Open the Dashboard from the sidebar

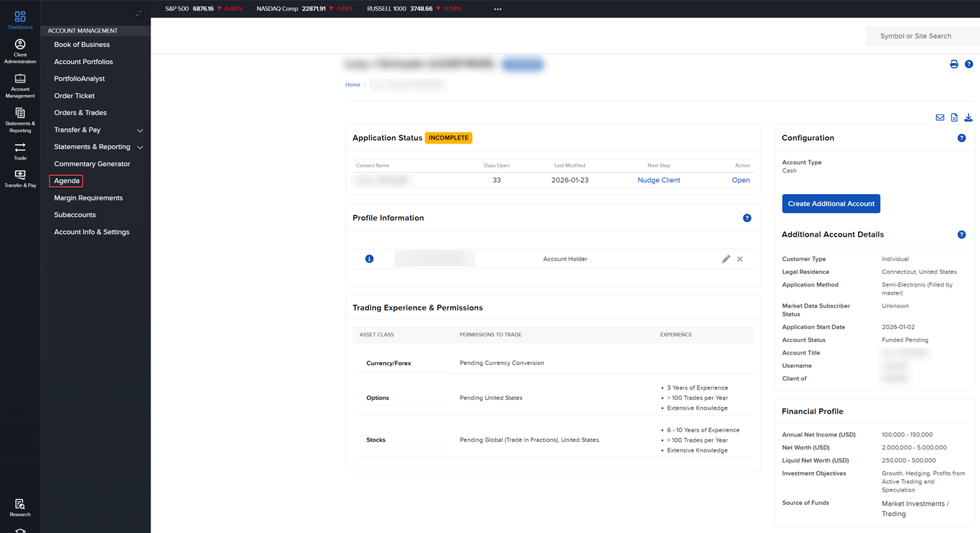tap(20, 18)
